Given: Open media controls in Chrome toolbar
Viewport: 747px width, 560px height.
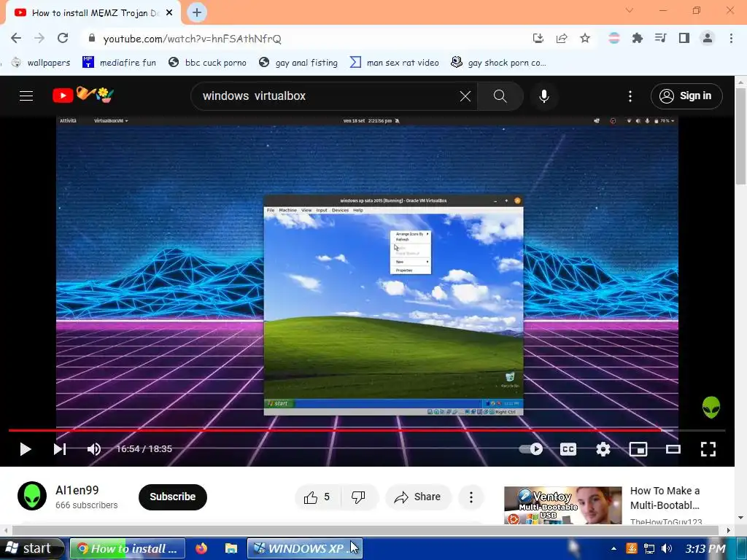Looking at the screenshot, I should (660, 38).
